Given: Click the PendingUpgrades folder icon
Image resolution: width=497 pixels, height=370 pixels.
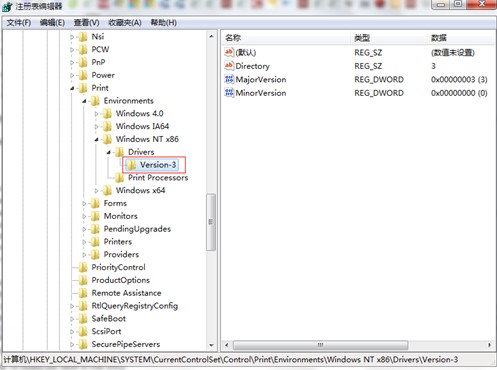Looking at the screenshot, I should [x=95, y=229].
